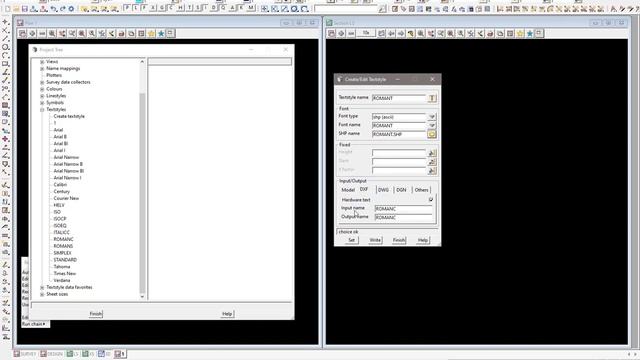Screen dimensions: 640x360
Task: Click the Write button
Action: click(x=375, y=240)
